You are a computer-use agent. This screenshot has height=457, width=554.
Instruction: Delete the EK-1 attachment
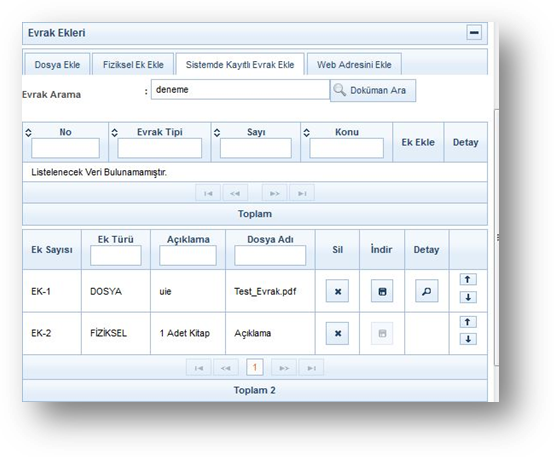point(337,291)
